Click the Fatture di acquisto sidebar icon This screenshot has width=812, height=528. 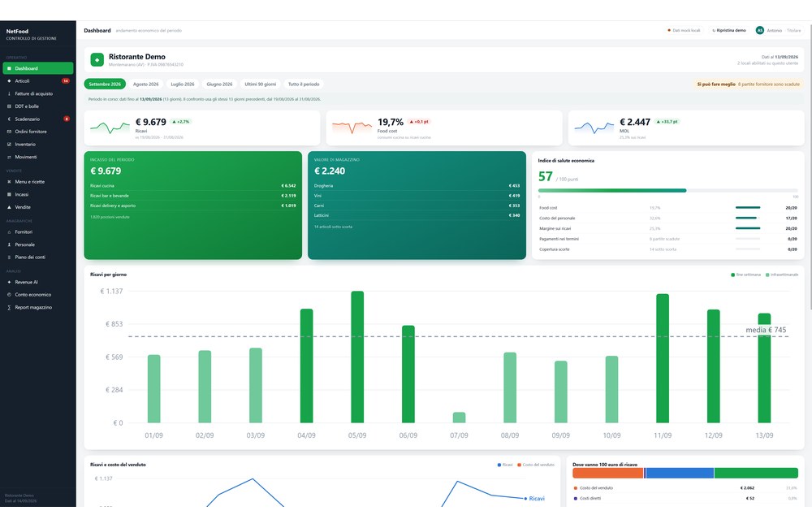(9, 93)
